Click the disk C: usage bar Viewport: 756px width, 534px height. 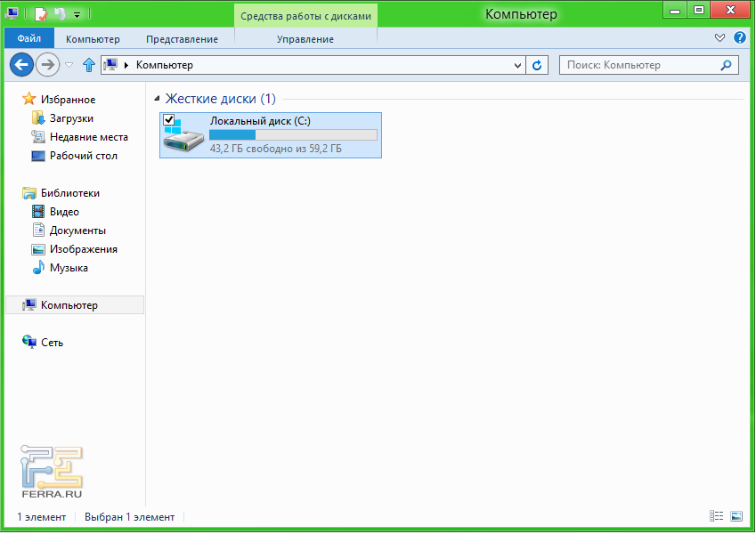293,135
